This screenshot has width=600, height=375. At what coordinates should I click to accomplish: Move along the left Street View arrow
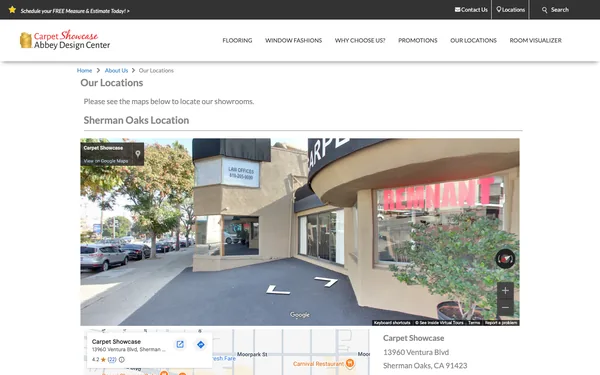click(278, 290)
